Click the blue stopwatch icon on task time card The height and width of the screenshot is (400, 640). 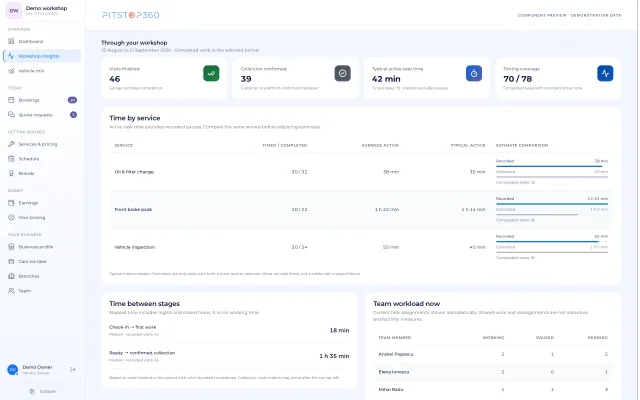474,73
